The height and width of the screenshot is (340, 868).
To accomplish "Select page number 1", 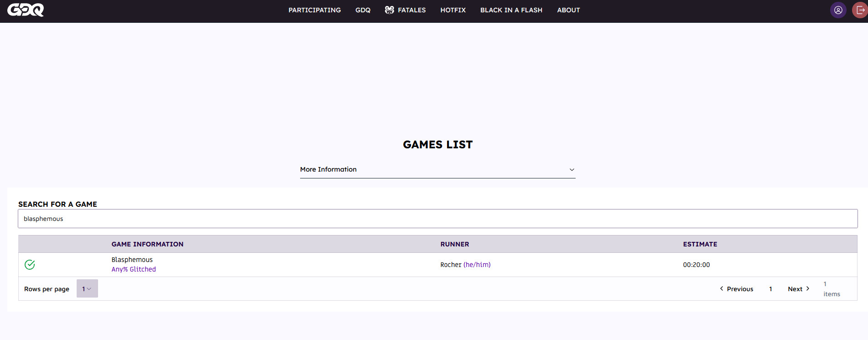I will [770, 289].
